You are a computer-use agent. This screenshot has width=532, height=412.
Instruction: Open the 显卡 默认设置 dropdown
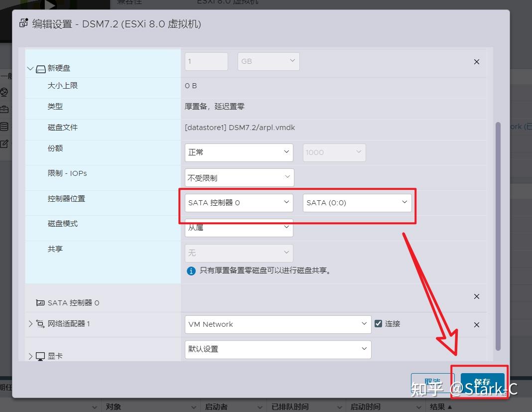[277, 349]
